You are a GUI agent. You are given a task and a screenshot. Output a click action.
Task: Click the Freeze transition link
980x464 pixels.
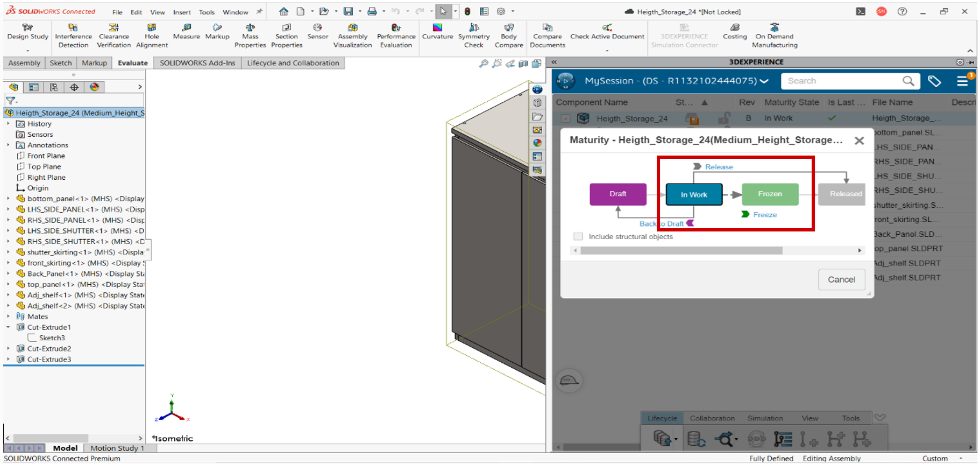[x=764, y=215]
